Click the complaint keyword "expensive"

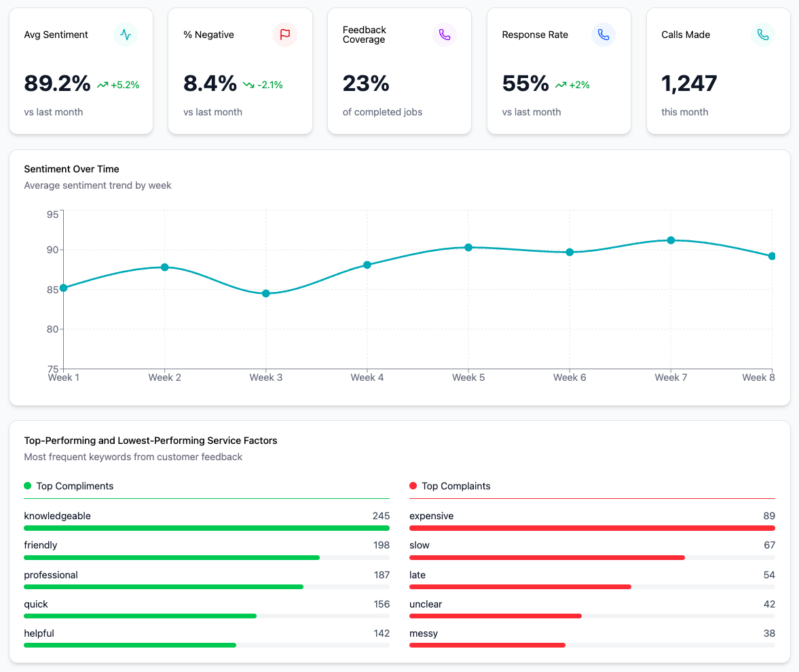430,516
